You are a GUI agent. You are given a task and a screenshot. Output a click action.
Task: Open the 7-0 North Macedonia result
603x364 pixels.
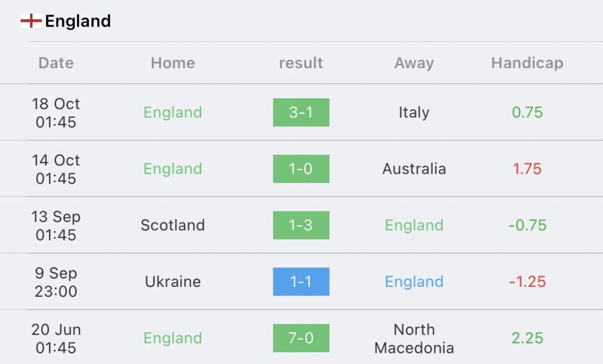301,338
